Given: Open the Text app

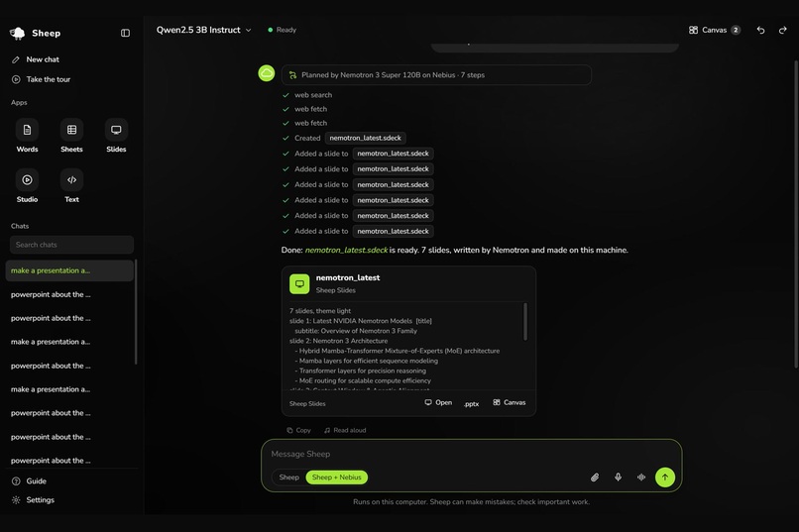Looking at the screenshot, I should pyautogui.click(x=71, y=186).
